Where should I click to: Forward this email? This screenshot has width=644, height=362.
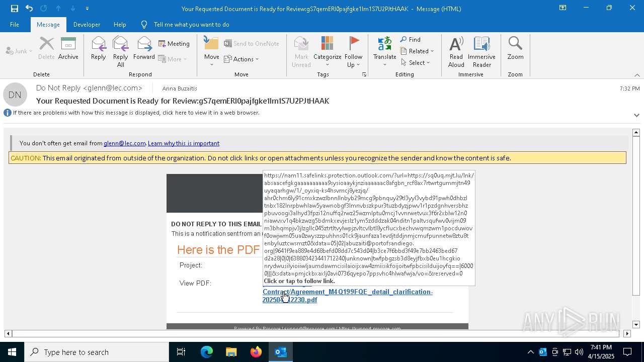(x=144, y=48)
